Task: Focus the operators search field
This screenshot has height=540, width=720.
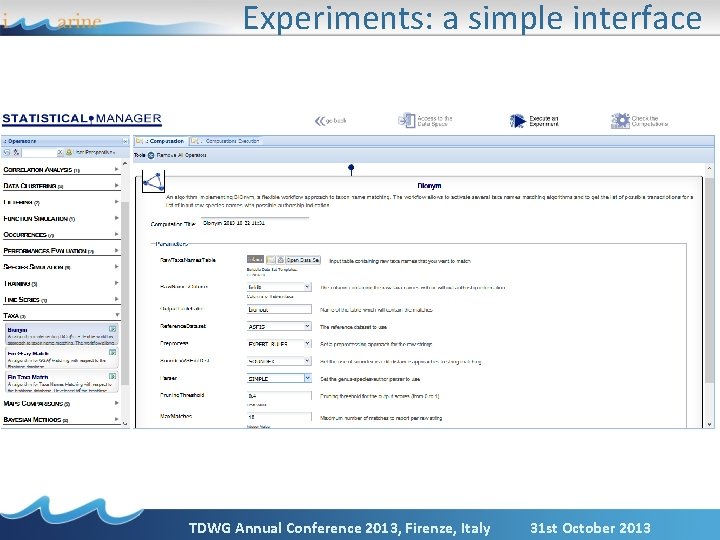Action: click(x=39, y=152)
